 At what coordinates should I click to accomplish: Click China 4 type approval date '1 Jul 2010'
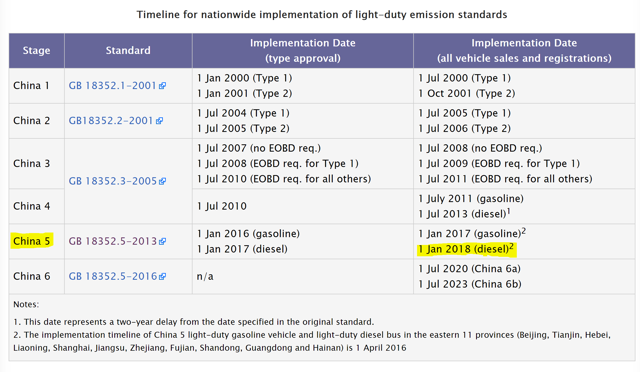click(222, 206)
